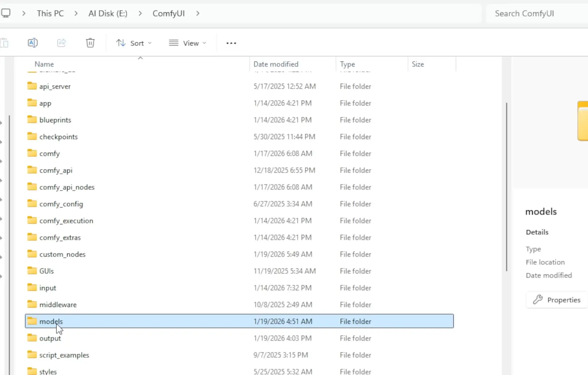Select the Rename icon
Viewport: 588px width, 375px height.
(x=32, y=43)
